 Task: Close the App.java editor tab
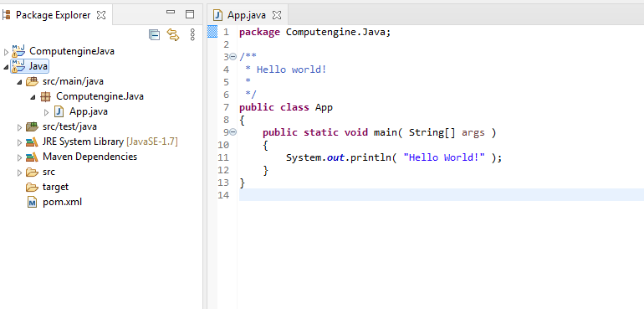(x=277, y=16)
